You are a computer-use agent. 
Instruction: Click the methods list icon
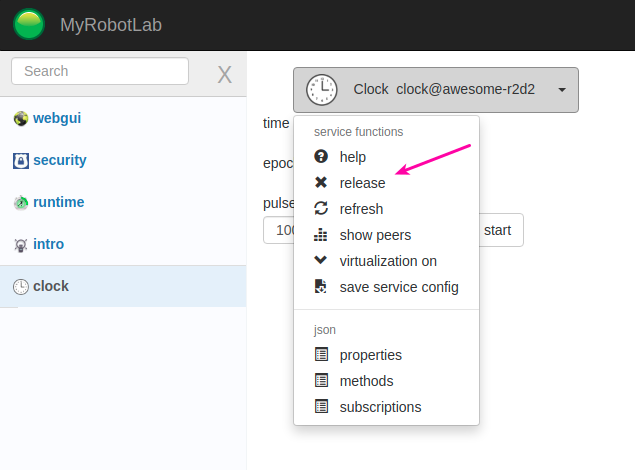(x=322, y=380)
